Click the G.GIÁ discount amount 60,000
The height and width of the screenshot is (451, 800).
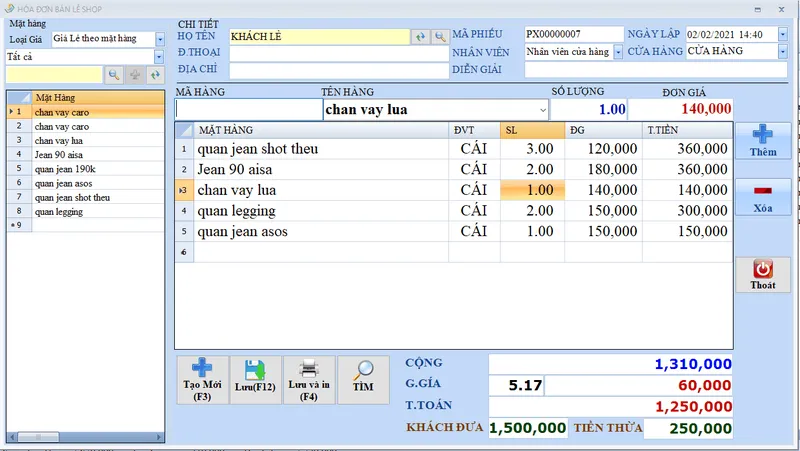pyautogui.click(x=639, y=385)
